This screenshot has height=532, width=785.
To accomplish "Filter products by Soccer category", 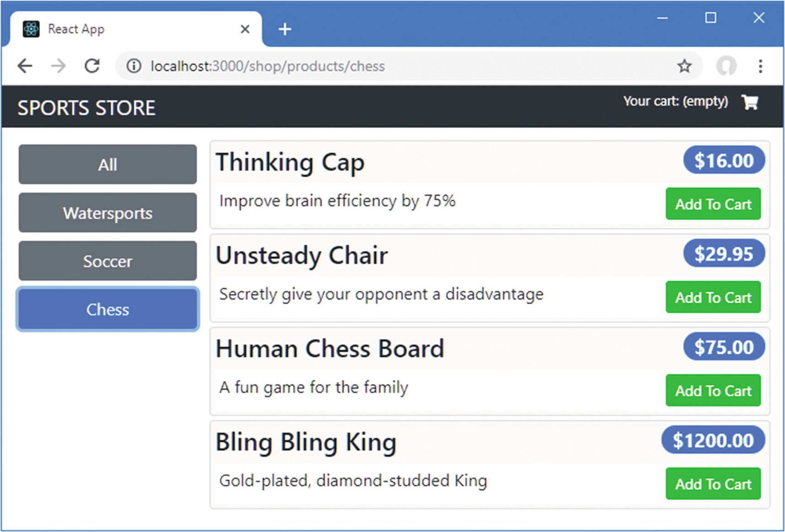I will (108, 261).
